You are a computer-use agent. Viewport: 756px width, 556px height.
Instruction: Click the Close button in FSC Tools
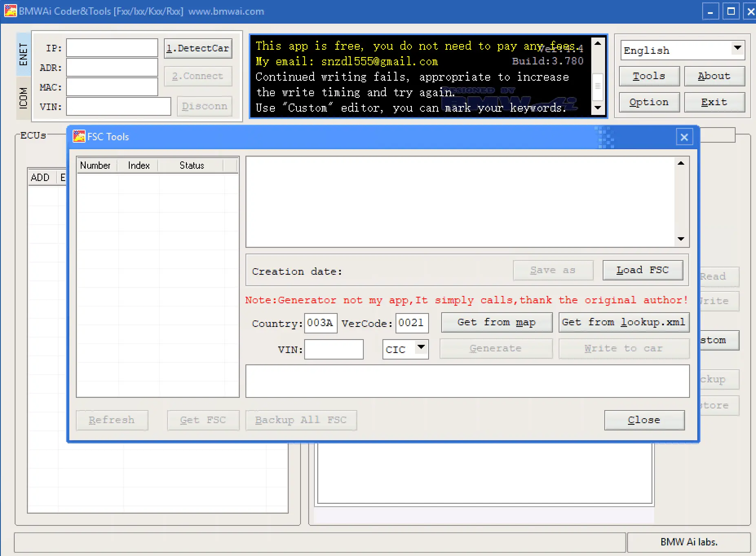tap(644, 420)
